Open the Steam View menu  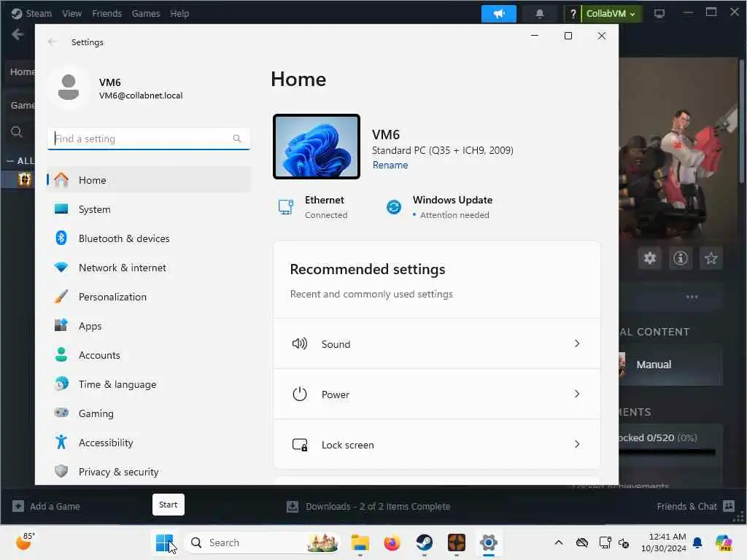click(72, 13)
